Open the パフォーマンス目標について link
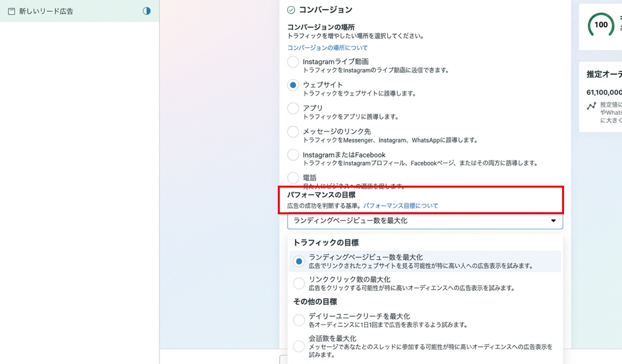622x364 pixels. click(x=400, y=206)
